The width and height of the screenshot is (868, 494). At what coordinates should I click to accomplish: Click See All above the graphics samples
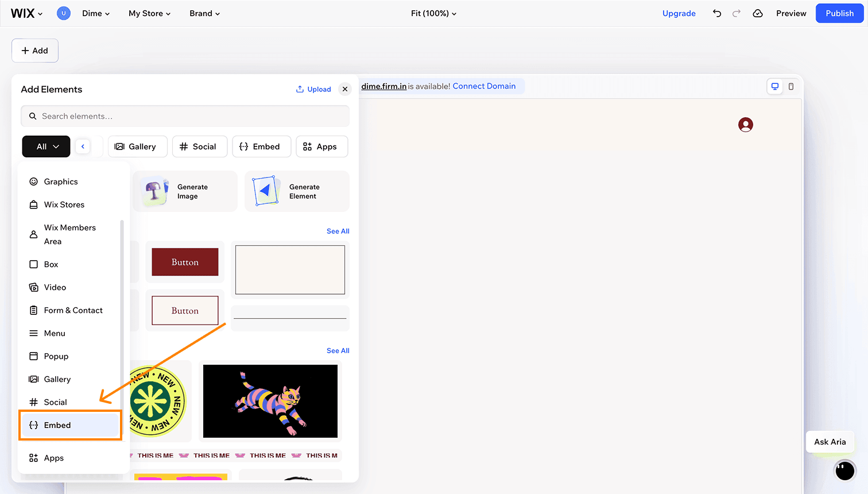point(338,350)
